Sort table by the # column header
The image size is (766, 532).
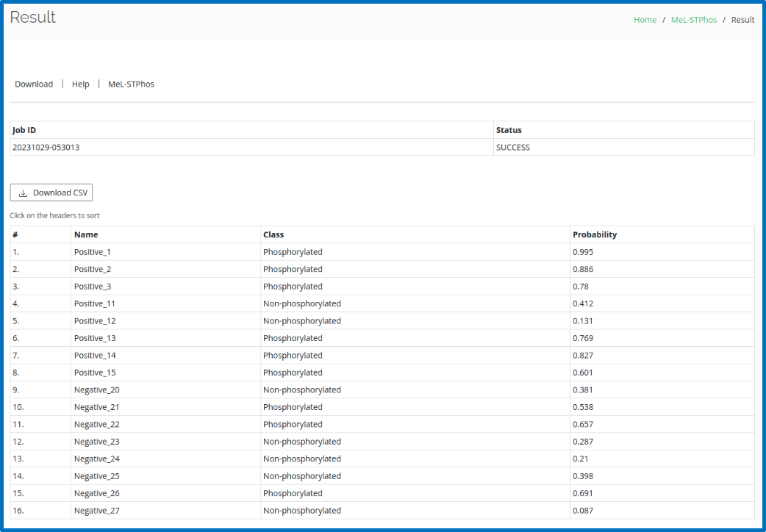coord(15,234)
